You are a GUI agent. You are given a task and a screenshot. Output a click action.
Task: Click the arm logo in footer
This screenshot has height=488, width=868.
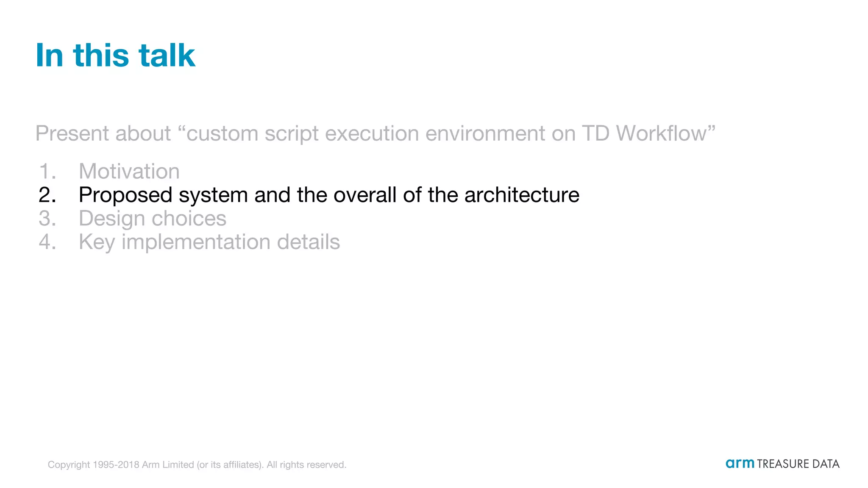740,463
